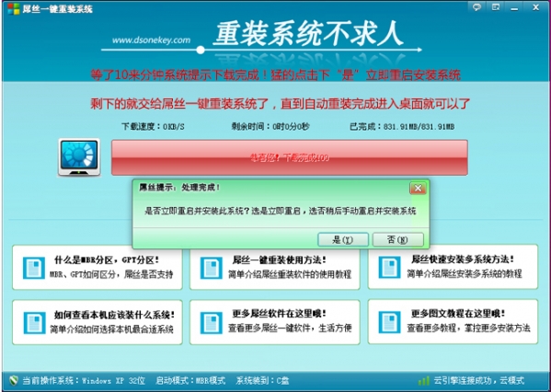This screenshot has width=551, height=392.
Task: Click the 是(Y) button to restart now
Action: click(x=343, y=240)
